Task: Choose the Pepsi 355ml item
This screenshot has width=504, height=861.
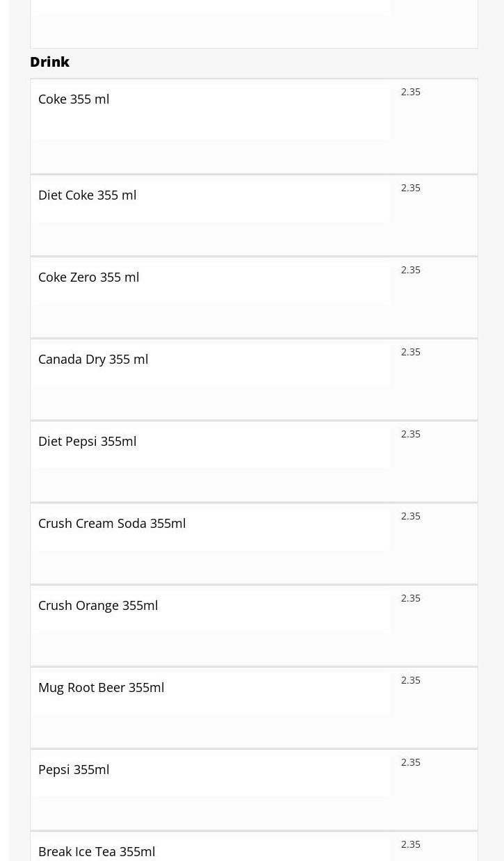Action: point(74,770)
